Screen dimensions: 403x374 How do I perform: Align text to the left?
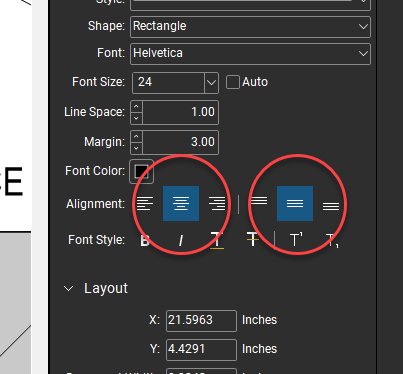(x=145, y=203)
